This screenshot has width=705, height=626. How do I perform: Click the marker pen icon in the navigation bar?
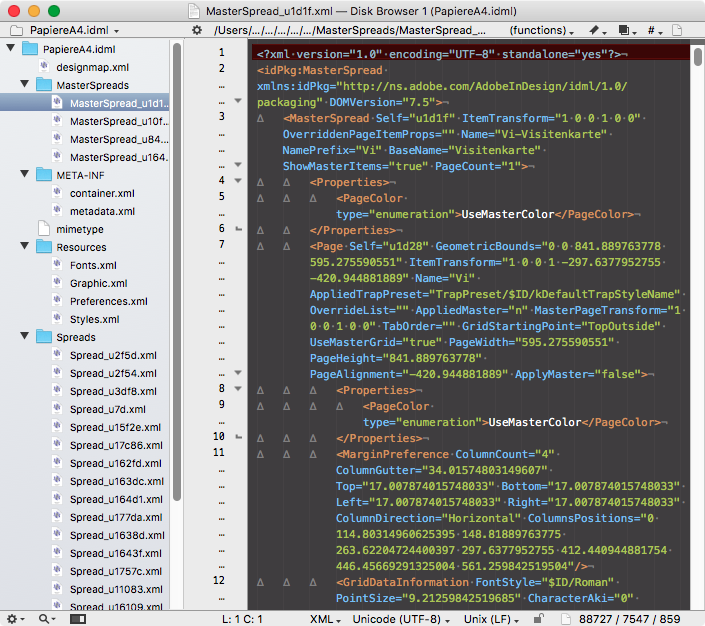[x=595, y=31]
